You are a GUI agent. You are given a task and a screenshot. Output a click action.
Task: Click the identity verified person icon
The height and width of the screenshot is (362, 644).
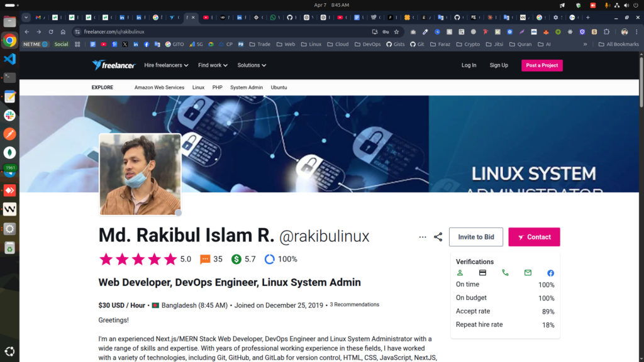pos(460,273)
